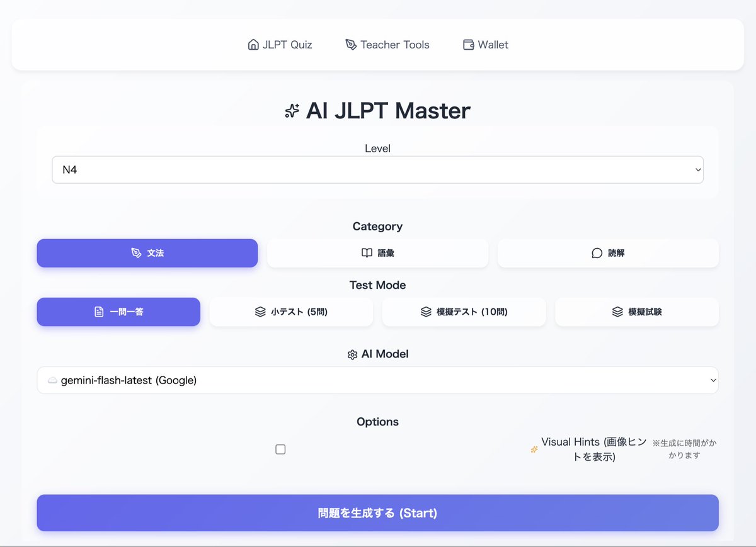Screen dimensions: 756x547
Task: Choose the 模擬試験 test mode
Action: 637,312
